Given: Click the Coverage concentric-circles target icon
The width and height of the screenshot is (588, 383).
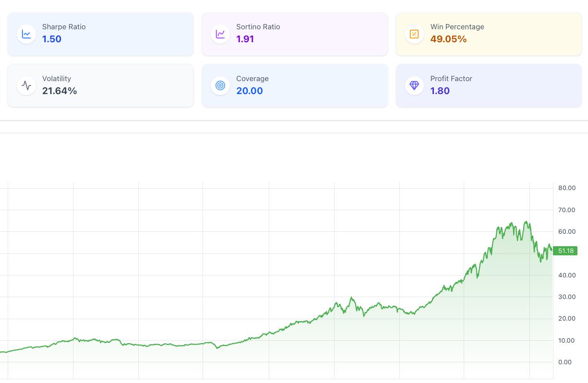Looking at the screenshot, I should 220,85.
